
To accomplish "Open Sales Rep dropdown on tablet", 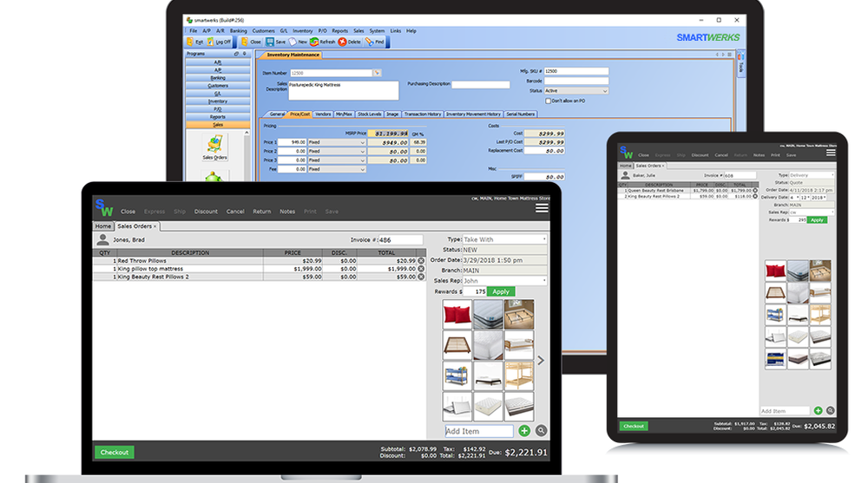I will click(x=811, y=212).
